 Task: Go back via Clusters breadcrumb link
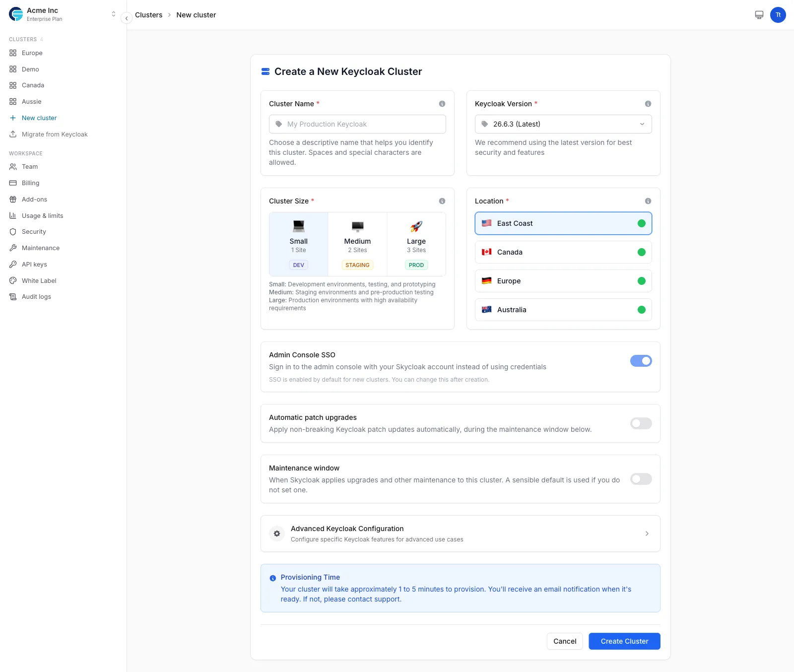pyautogui.click(x=149, y=15)
